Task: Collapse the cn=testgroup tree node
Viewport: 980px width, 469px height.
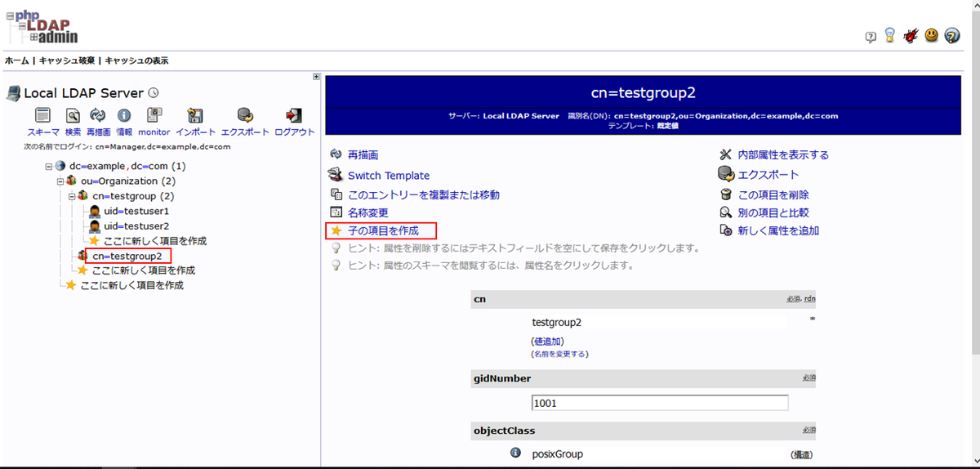Action: (72, 196)
